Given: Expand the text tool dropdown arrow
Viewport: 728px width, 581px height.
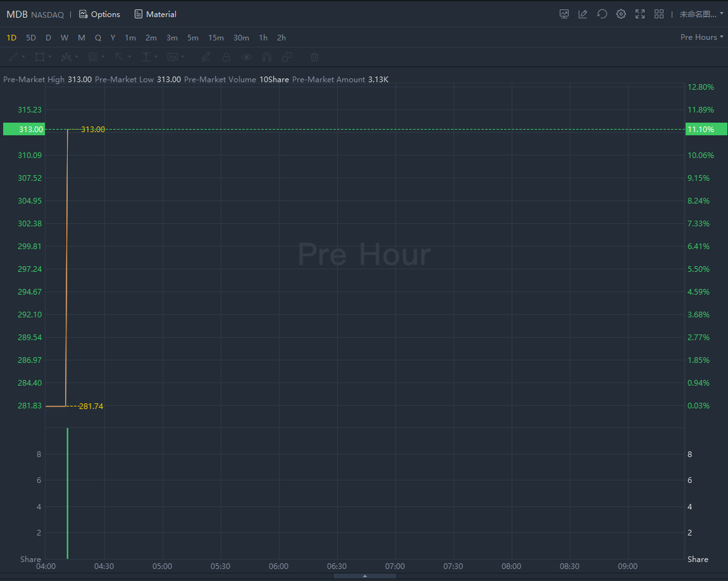Looking at the screenshot, I should point(183,57).
